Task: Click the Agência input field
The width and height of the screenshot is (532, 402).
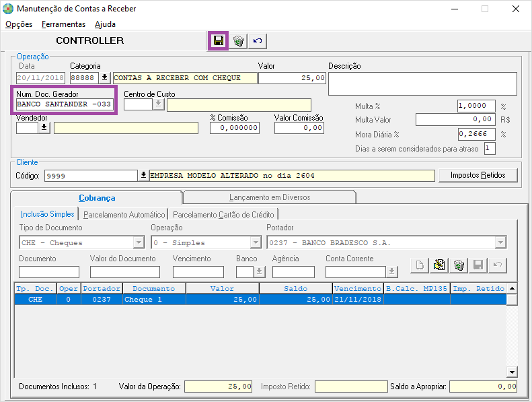Action: click(293, 272)
